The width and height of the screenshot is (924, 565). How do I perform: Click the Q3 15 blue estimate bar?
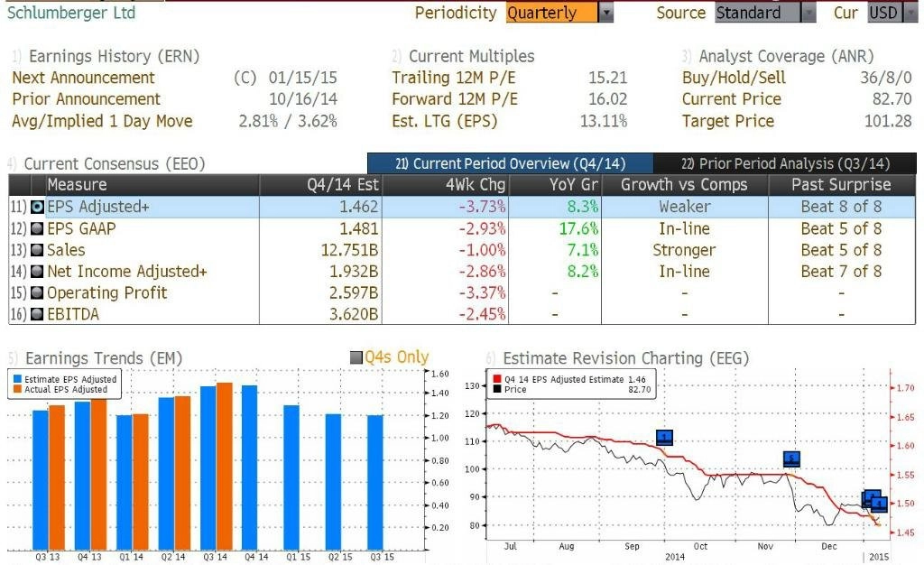tap(375, 483)
